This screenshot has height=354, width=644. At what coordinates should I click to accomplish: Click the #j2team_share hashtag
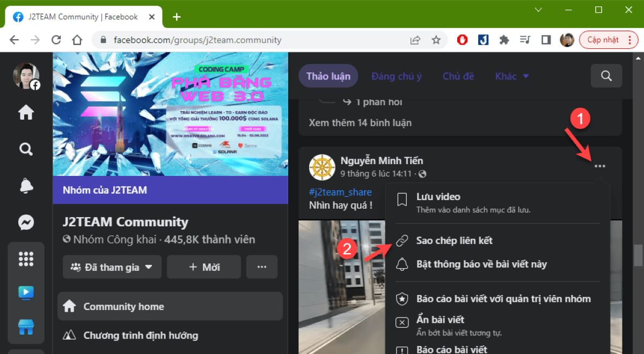(x=340, y=192)
